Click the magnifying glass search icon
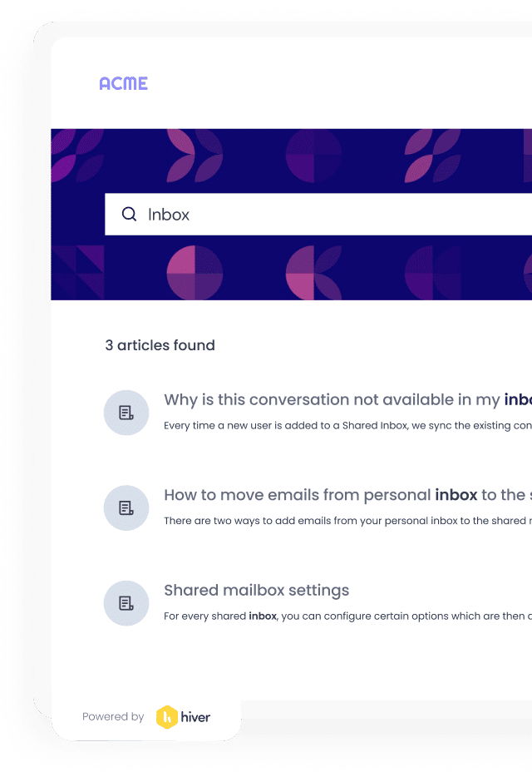 pyautogui.click(x=130, y=214)
